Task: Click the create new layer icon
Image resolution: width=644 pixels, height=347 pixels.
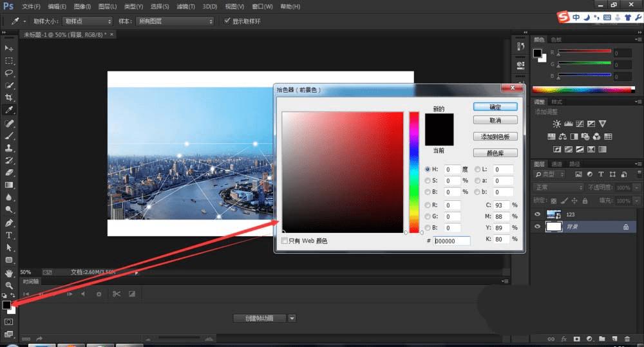Action: tap(614, 339)
